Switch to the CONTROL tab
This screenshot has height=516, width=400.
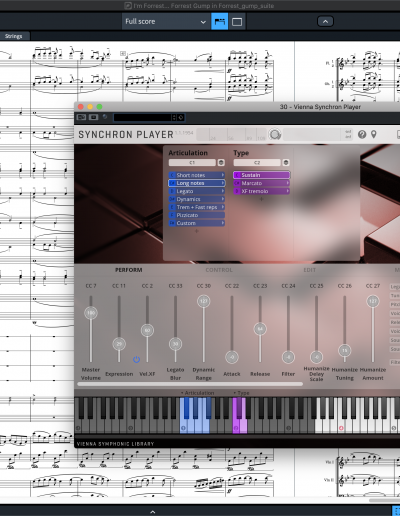219,270
